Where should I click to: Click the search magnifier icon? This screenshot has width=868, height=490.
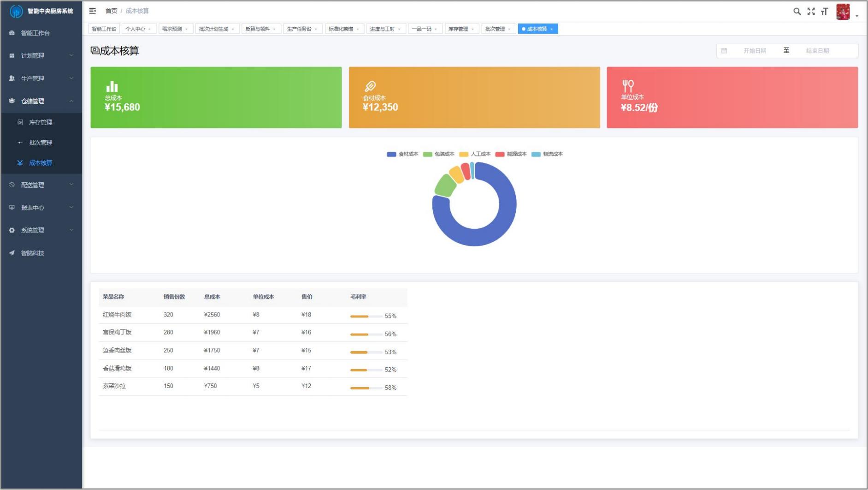(x=797, y=12)
